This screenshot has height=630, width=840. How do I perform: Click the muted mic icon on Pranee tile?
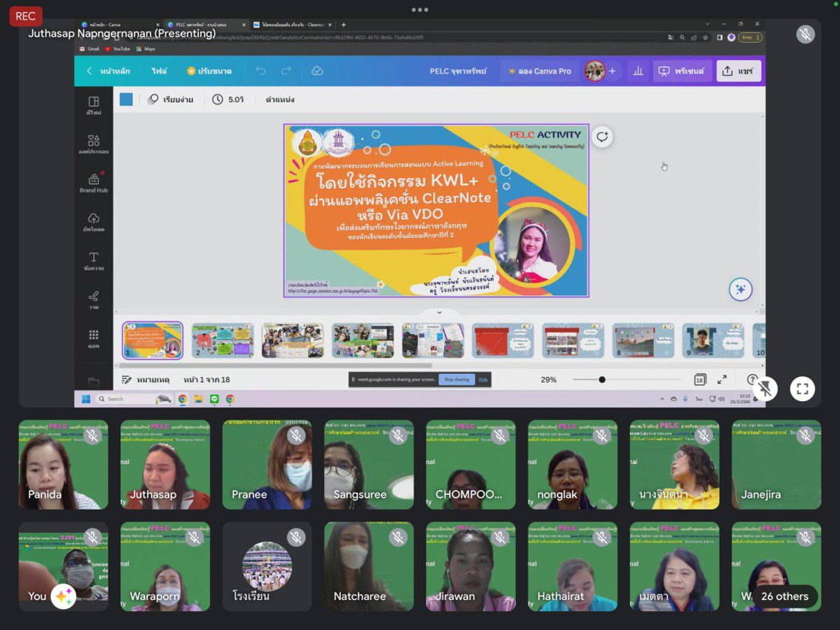296,435
